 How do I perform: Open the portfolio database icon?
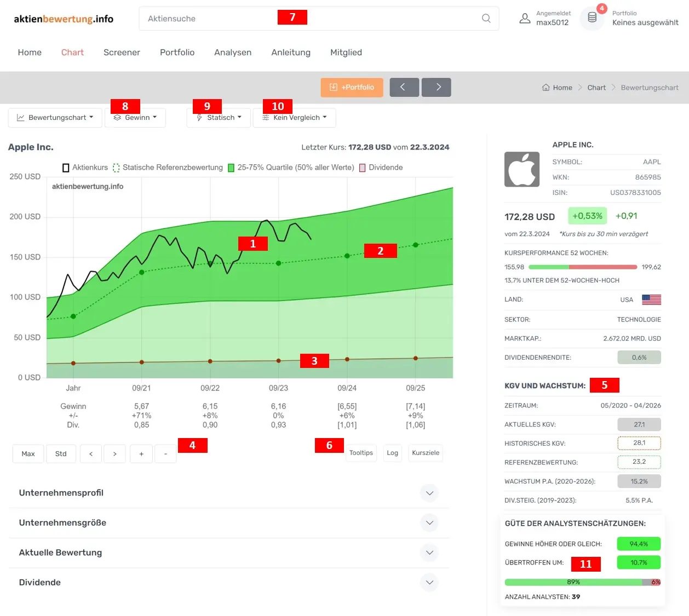(x=592, y=18)
